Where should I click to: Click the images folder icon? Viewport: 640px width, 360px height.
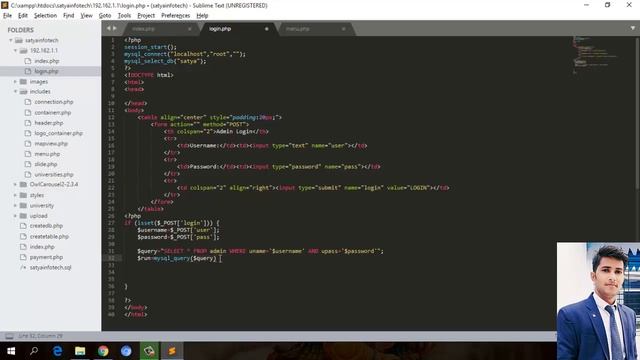(23, 82)
